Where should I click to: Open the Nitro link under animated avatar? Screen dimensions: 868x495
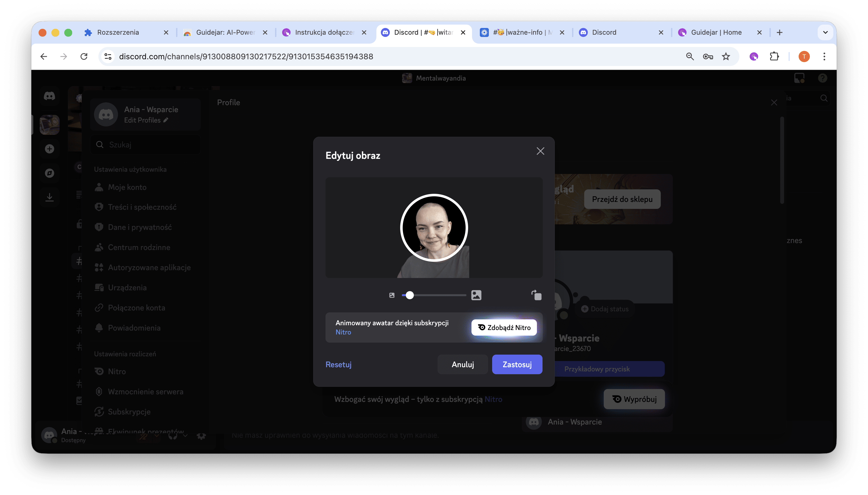343,332
